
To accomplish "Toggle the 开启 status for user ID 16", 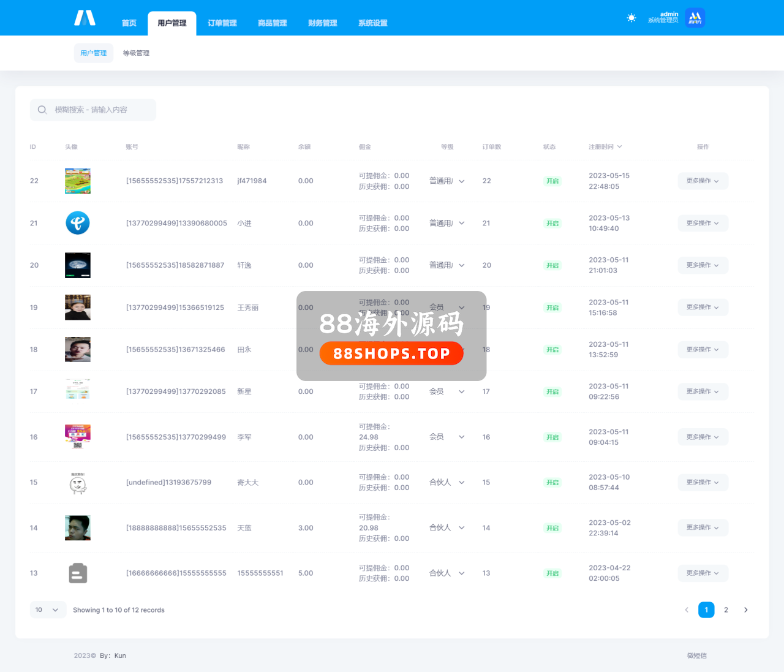I will click(552, 437).
